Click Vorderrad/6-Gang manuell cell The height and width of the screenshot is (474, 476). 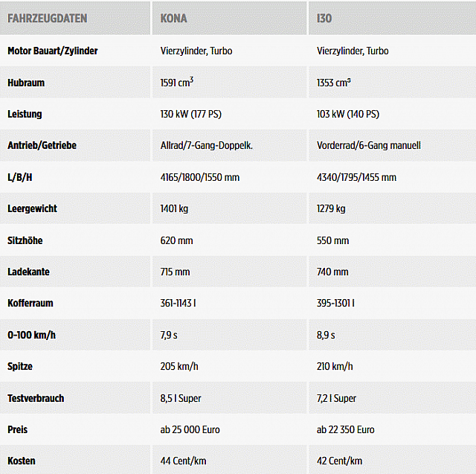(x=369, y=145)
